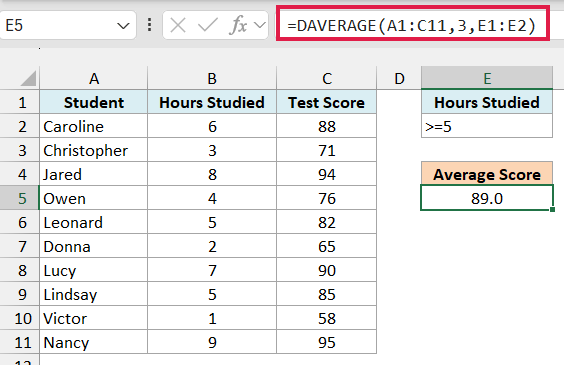Click Lucy's hours studied value 7
This screenshot has height=365, width=564.
click(212, 270)
